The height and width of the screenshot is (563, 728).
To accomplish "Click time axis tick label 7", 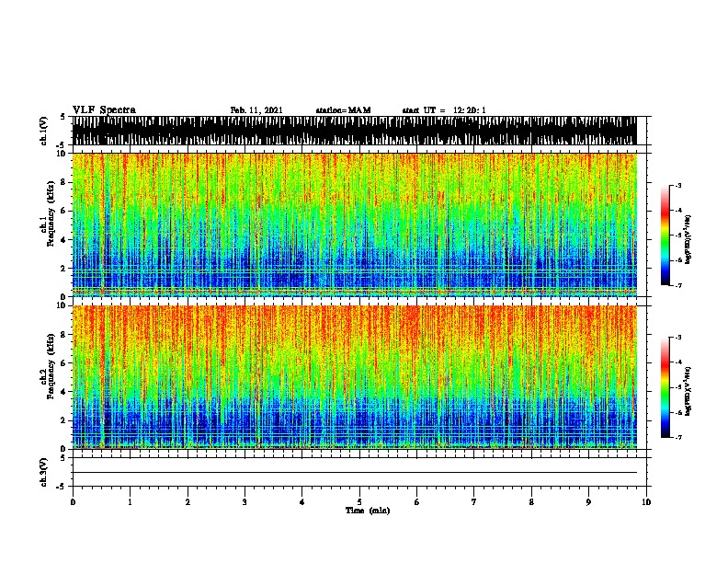I will 474,502.
